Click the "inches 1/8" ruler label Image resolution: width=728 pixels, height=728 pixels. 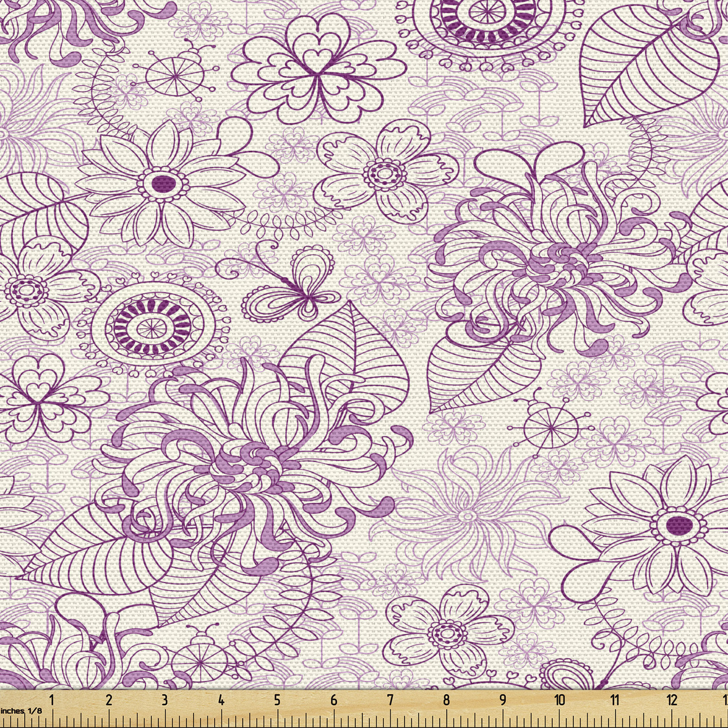pos(21,711)
